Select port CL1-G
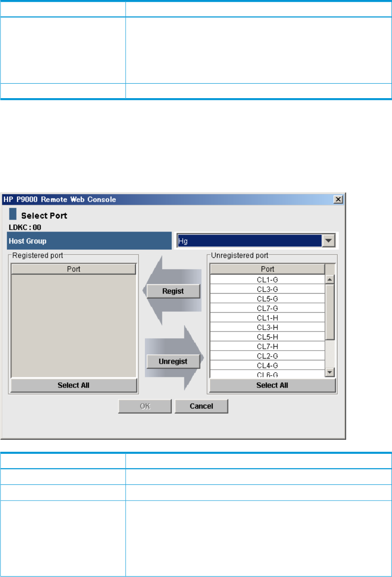Viewport: 392px width, 577px height. tap(268, 280)
